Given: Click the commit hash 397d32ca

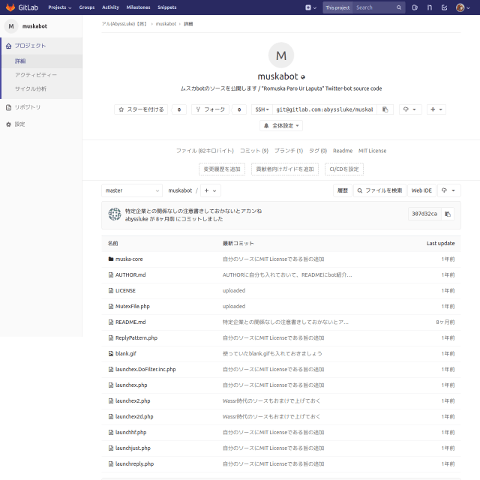Looking at the screenshot, I should [424, 214].
